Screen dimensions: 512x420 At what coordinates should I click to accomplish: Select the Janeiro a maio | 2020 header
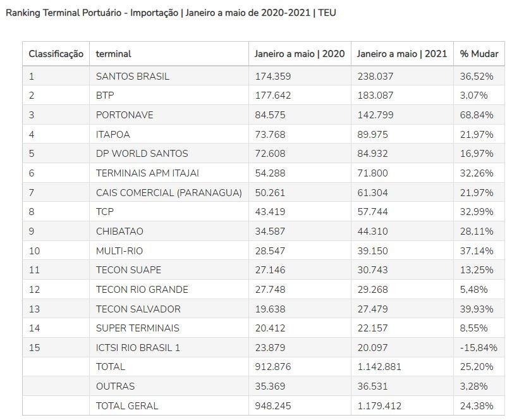[300, 54]
